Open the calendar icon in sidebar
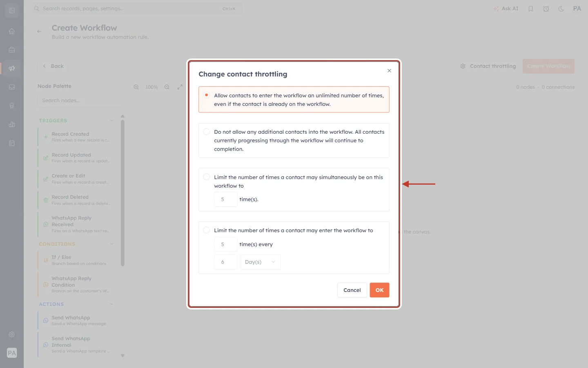This screenshot has width=588, height=368. coord(12,143)
